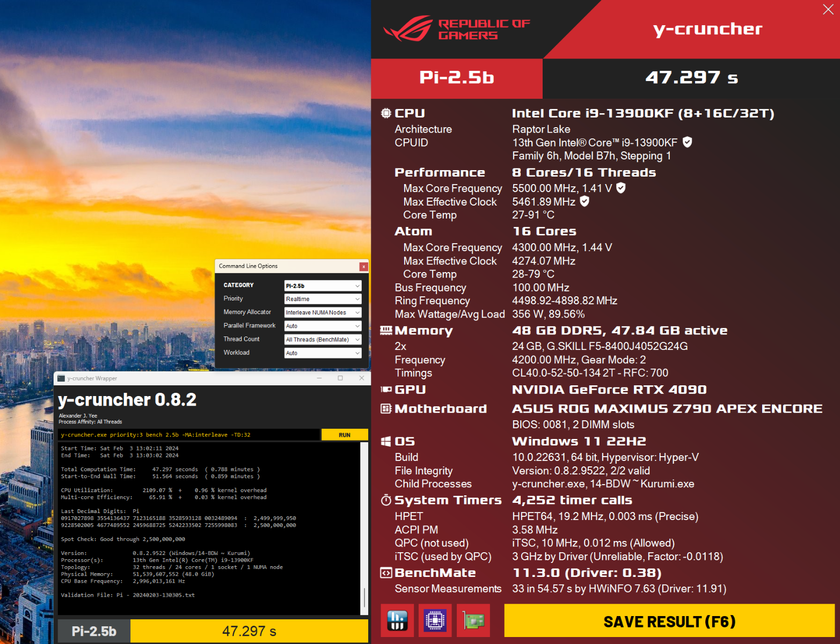
Task: Click the y-cruncher 0.8.2 heading
Action: (x=127, y=400)
